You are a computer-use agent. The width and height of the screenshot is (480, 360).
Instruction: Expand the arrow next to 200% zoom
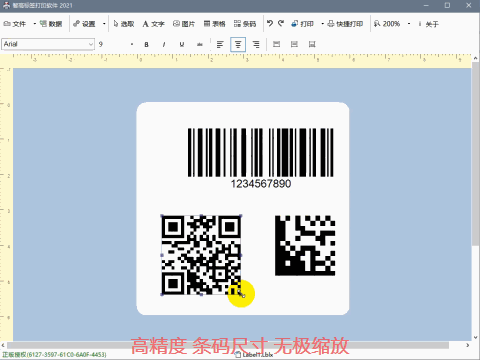point(409,24)
